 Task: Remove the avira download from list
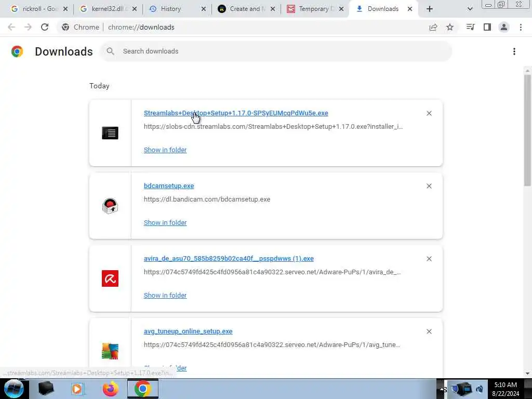(x=429, y=259)
